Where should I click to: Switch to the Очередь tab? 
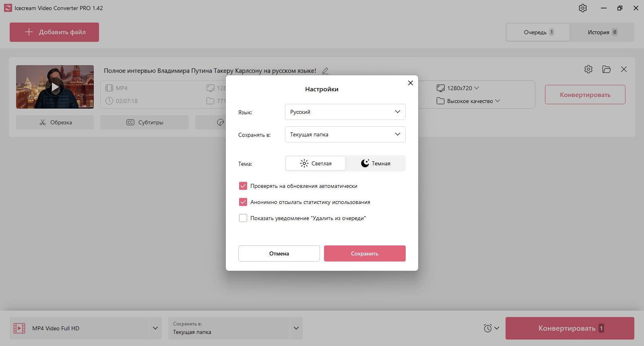point(538,32)
